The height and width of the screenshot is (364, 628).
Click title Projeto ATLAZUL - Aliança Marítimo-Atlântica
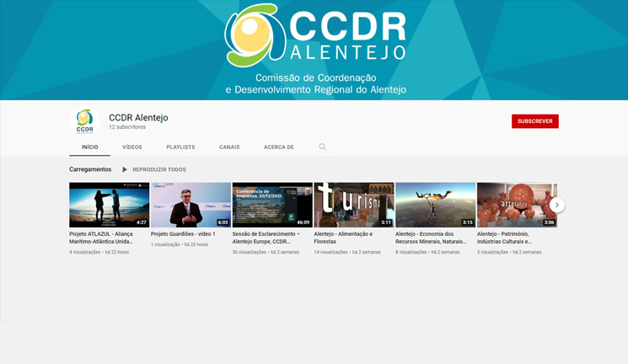[x=101, y=238]
